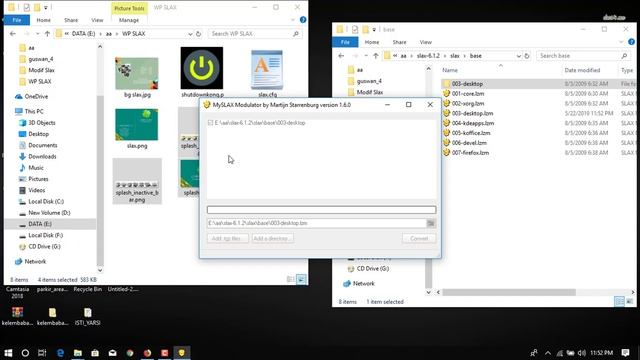Click the Add a directory button

pyautogui.click(x=272, y=238)
